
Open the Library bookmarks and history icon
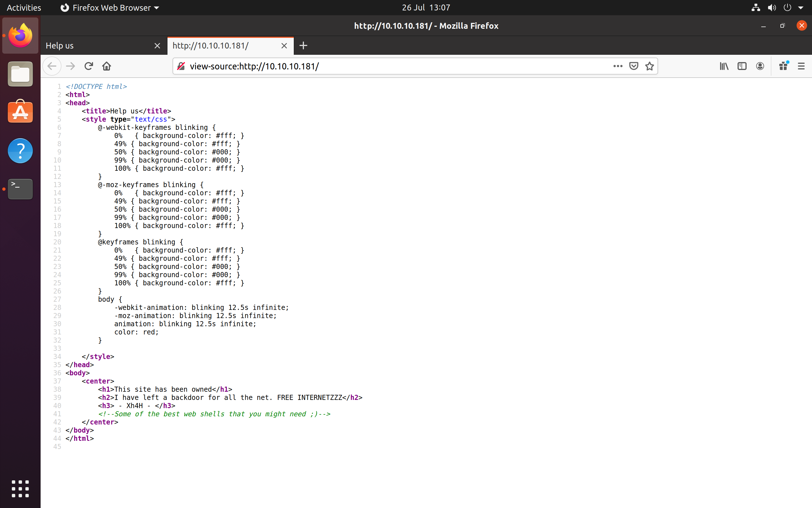[724, 66]
